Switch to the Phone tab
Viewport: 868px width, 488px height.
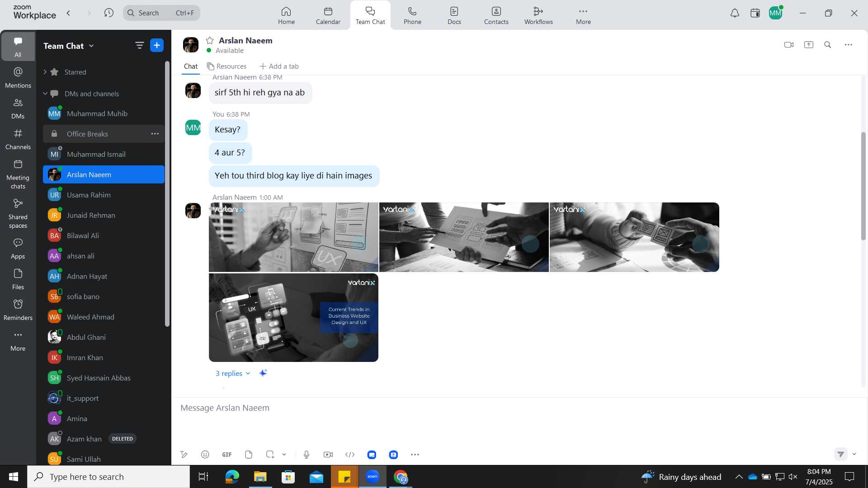pos(412,15)
